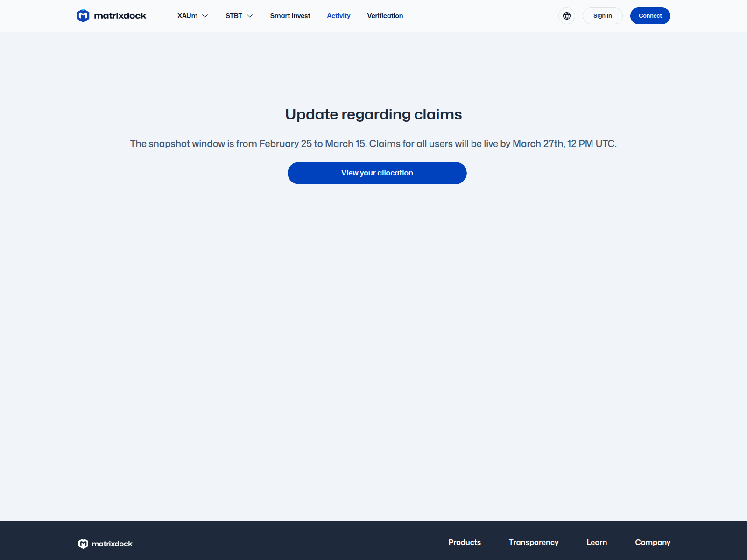Click the matrixdock wordmark in footer
Image resolution: width=747 pixels, height=560 pixels.
tap(112, 544)
